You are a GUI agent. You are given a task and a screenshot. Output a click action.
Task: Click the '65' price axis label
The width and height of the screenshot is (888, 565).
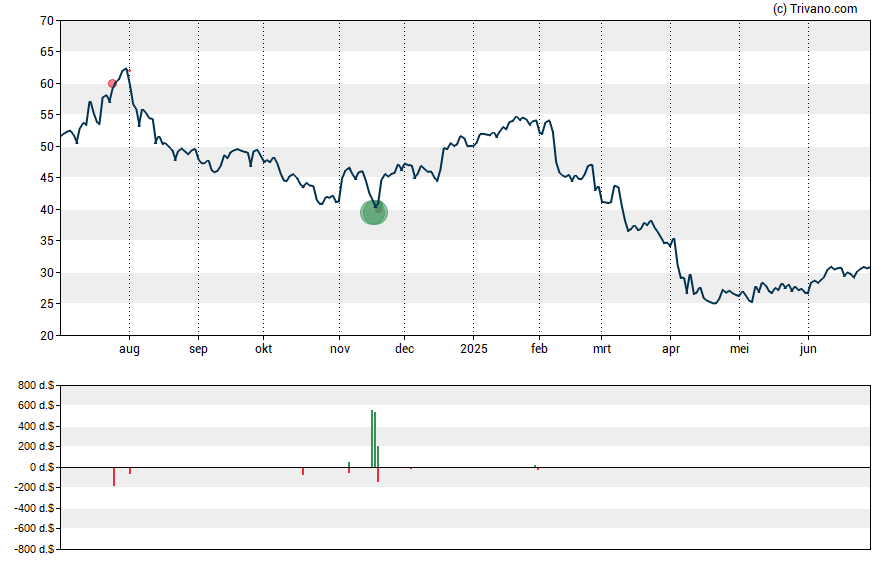point(47,52)
